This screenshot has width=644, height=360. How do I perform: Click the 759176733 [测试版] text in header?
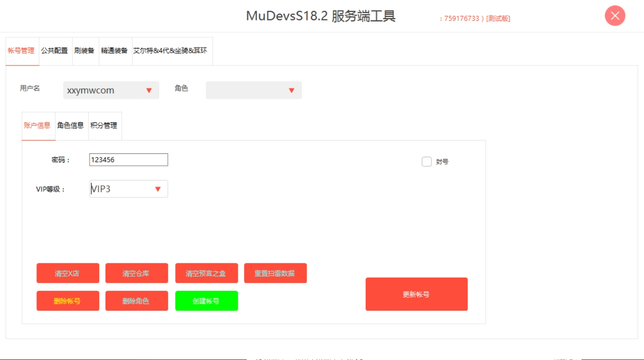coord(475,19)
